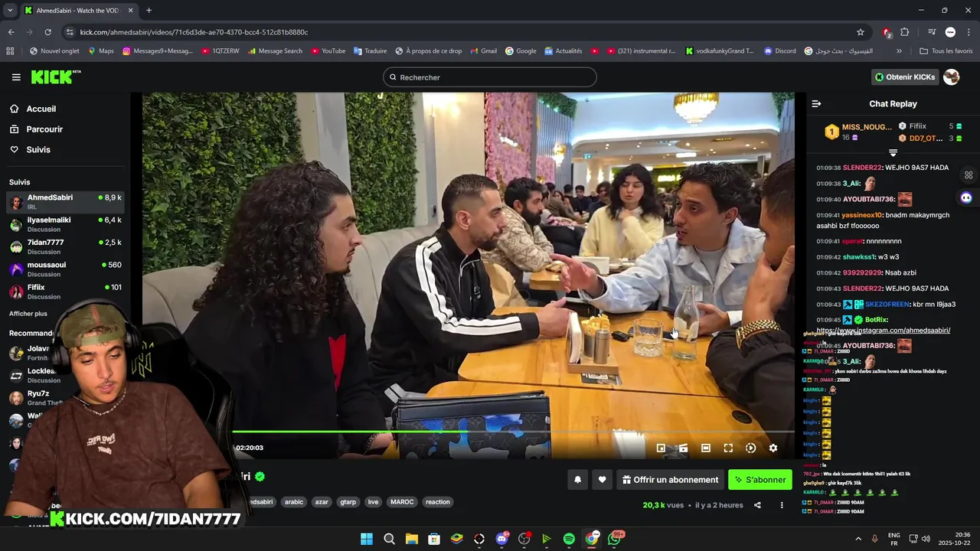Open video player settings gear
The image size is (980, 551).
(x=773, y=448)
